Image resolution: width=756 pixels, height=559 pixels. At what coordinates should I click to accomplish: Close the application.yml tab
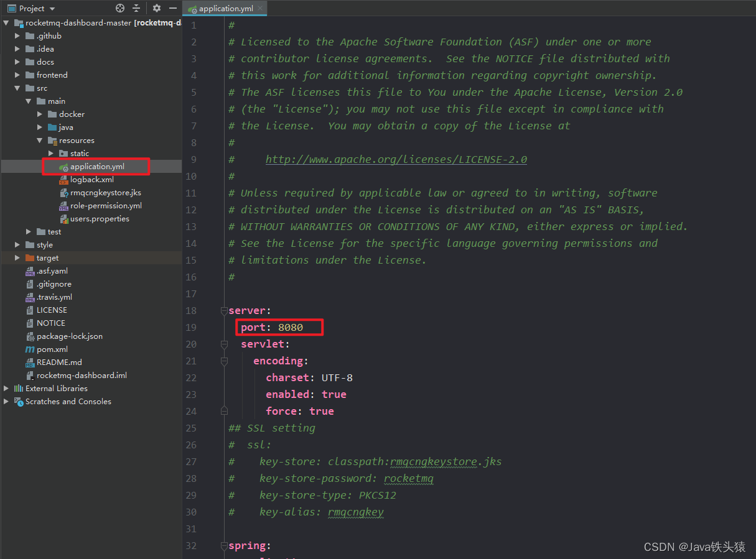(x=260, y=9)
